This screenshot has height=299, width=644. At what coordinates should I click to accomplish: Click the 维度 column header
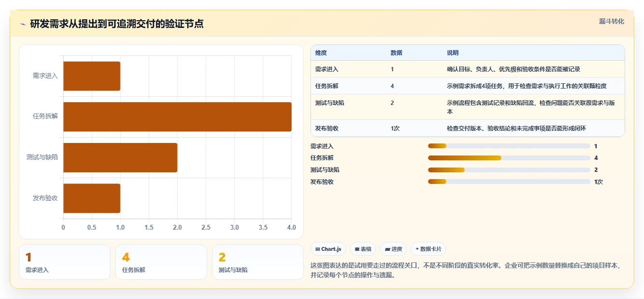(321, 53)
